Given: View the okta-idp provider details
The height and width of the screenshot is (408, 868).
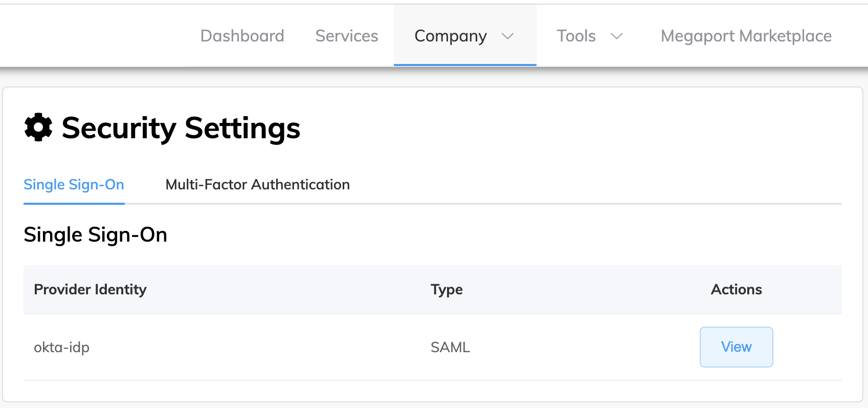Looking at the screenshot, I should pos(736,347).
